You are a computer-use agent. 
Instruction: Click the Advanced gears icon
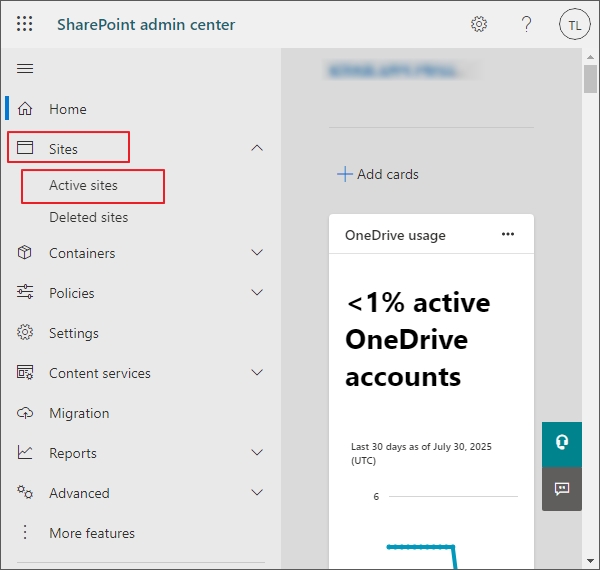coord(25,492)
